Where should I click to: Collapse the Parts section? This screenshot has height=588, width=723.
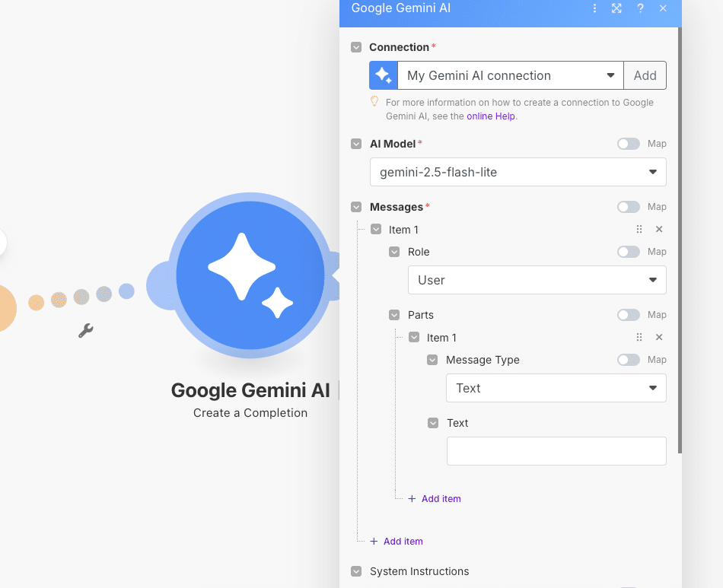tap(394, 315)
